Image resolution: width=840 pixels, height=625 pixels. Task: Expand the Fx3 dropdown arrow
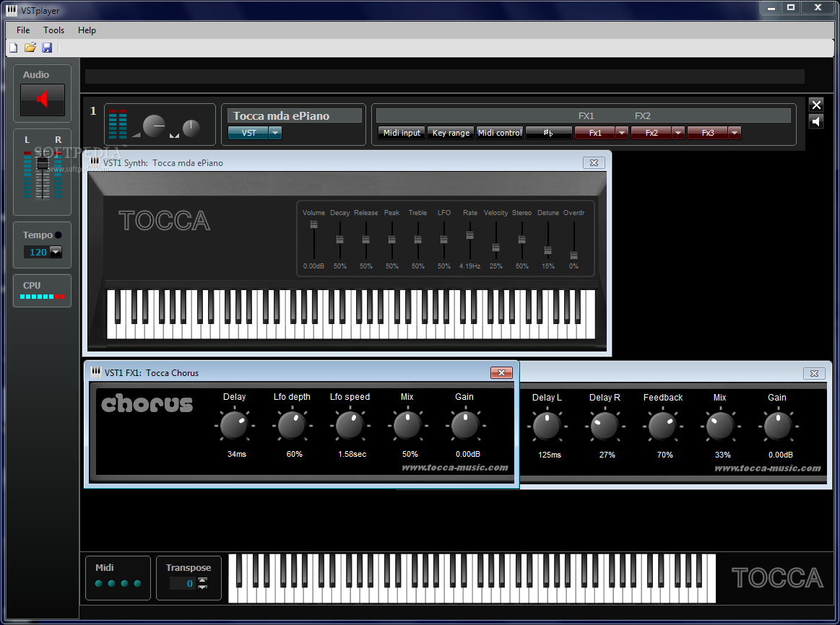click(735, 133)
